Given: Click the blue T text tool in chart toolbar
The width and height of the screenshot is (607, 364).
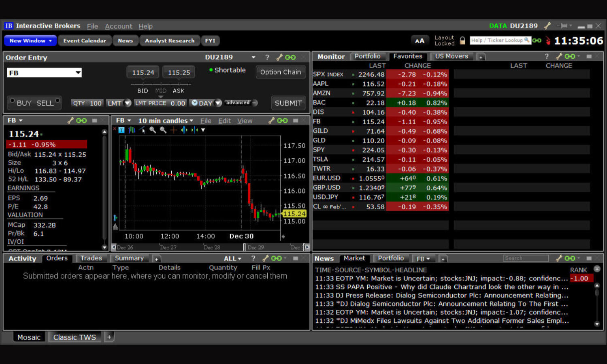Looking at the screenshot, I should point(121,130).
